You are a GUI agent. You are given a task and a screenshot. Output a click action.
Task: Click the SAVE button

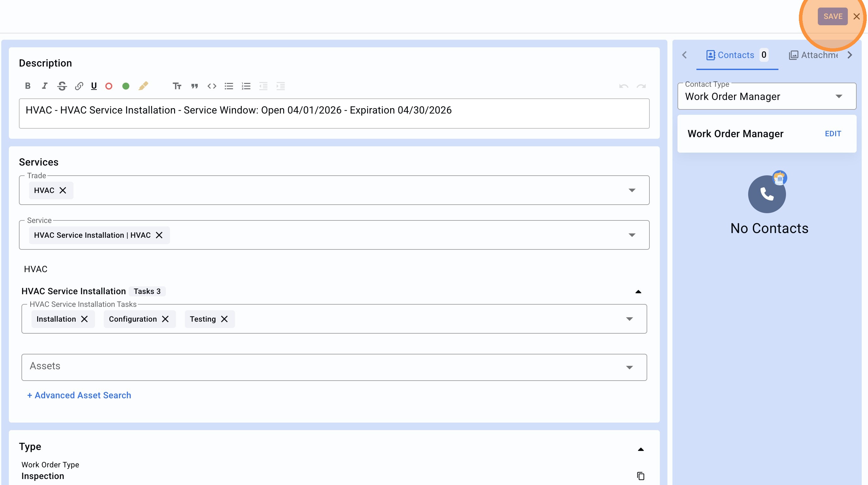click(x=832, y=16)
